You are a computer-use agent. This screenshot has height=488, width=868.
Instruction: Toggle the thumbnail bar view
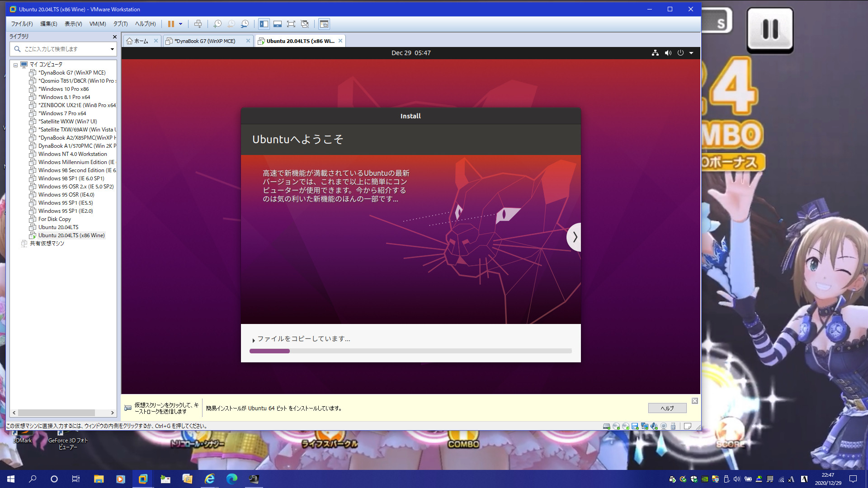tap(278, 24)
